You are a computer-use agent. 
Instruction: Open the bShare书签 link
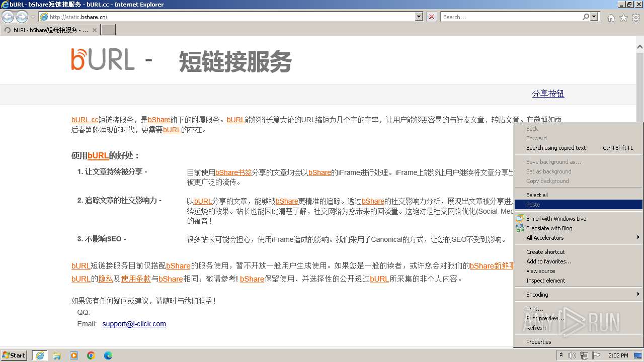(233, 172)
